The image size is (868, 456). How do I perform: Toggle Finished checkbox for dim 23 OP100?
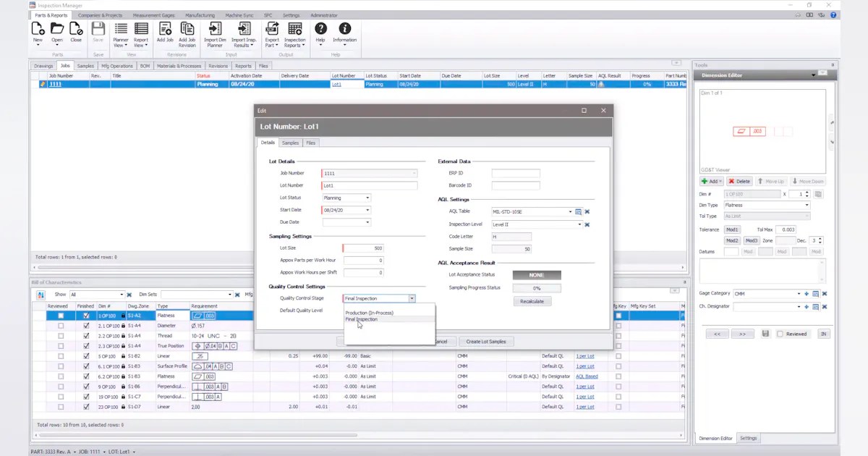click(x=86, y=407)
